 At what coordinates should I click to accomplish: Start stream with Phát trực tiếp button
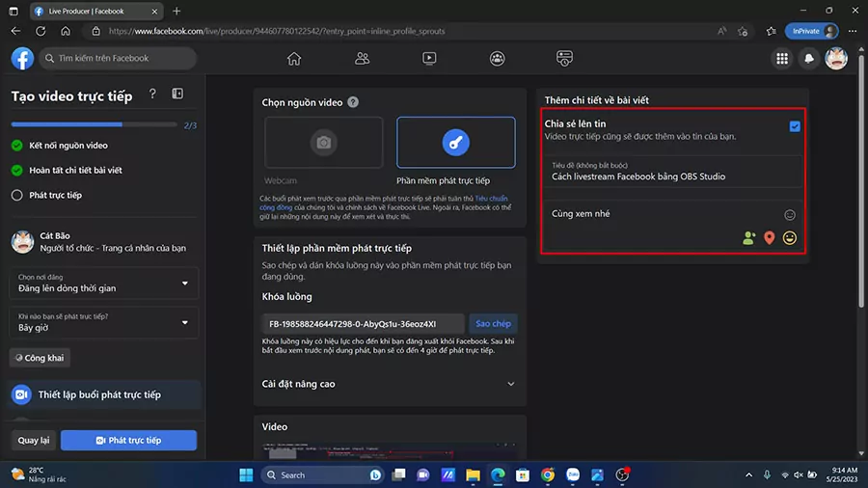129,441
